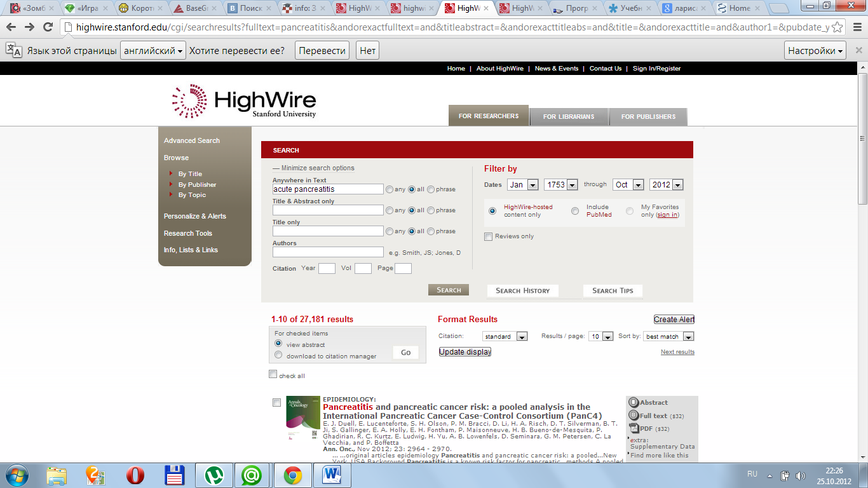
Task: Open Windows Start button
Action: [x=17, y=475]
